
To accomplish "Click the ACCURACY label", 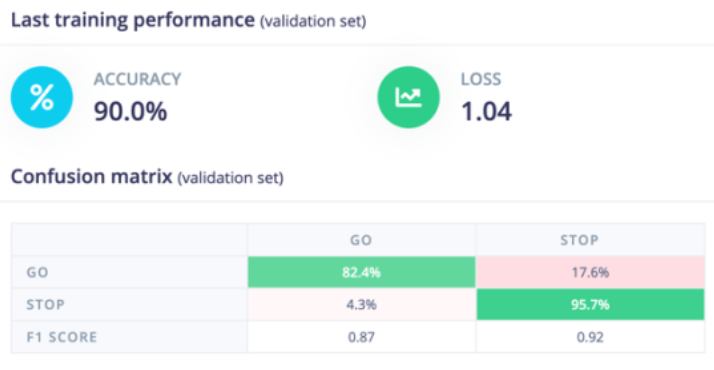I will coord(138,79).
